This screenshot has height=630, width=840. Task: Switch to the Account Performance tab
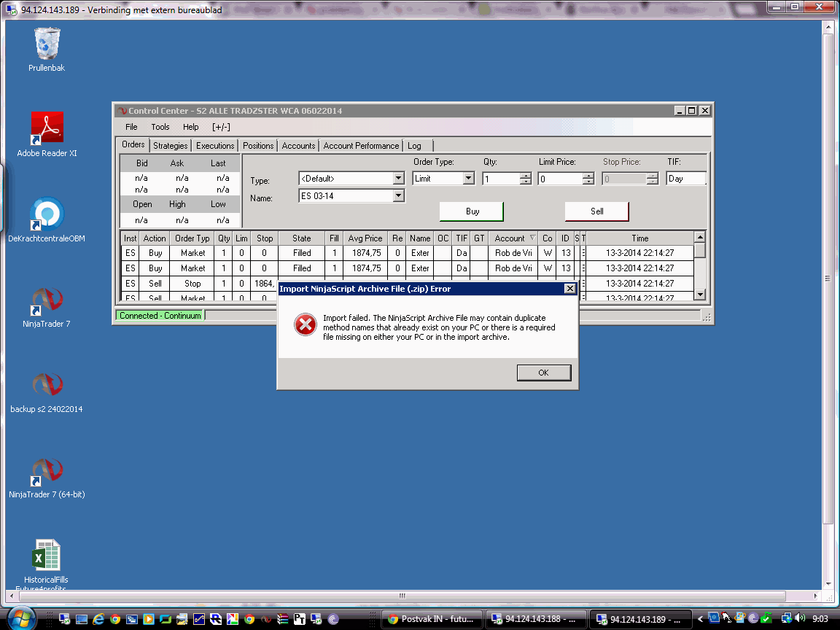click(x=361, y=146)
